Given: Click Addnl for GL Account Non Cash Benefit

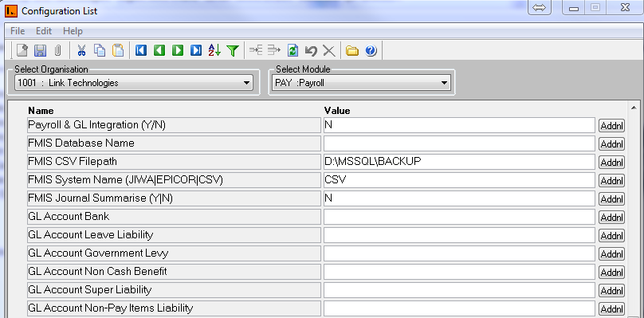Looking at the screenshot, I should (x=611, y=272).
